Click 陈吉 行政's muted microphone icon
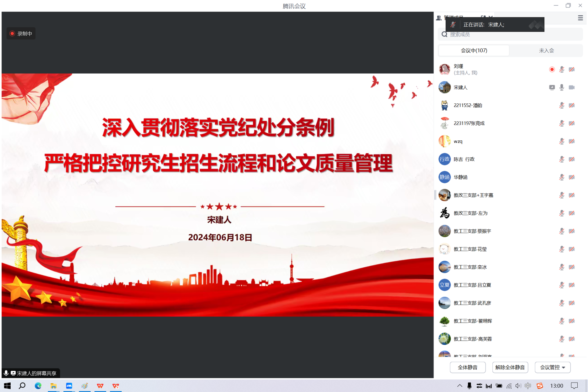This screenshot has height=392, width=588. pyautogui.click(x=562, y=159)
